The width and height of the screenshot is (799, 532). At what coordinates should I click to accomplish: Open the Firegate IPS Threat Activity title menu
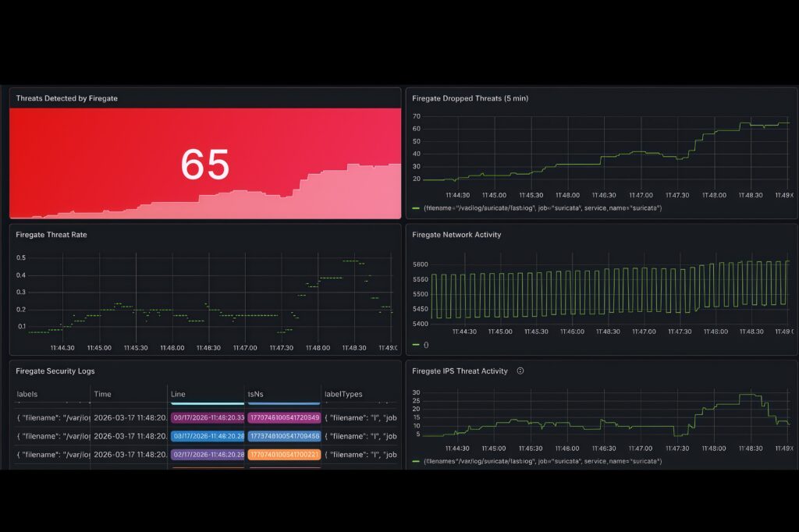(x=460, y=371)
